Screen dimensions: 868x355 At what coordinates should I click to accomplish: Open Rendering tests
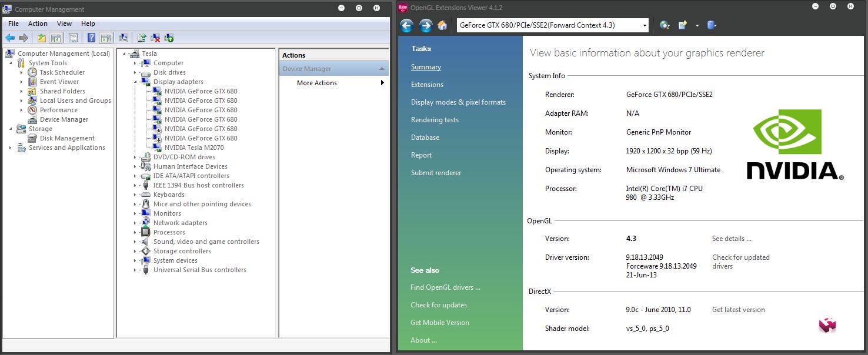coord(435,120)
